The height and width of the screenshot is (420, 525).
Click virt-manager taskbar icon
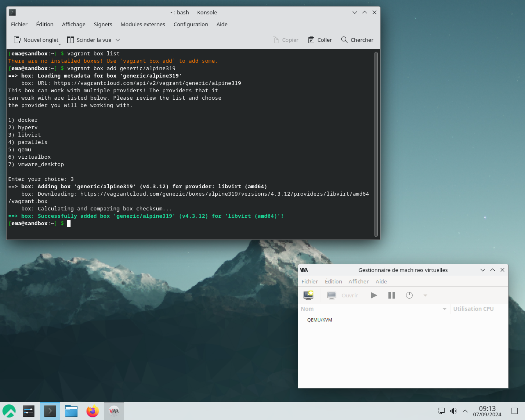tap(114, 411)
